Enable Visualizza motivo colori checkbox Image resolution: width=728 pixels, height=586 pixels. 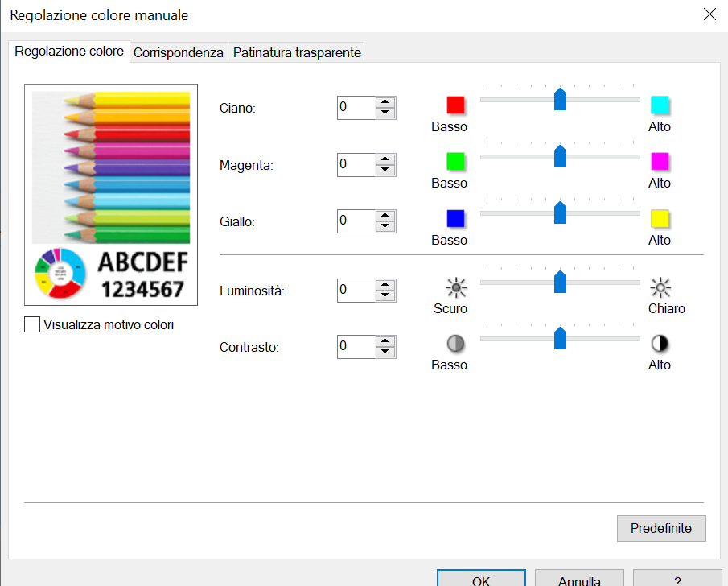point(32,324)
